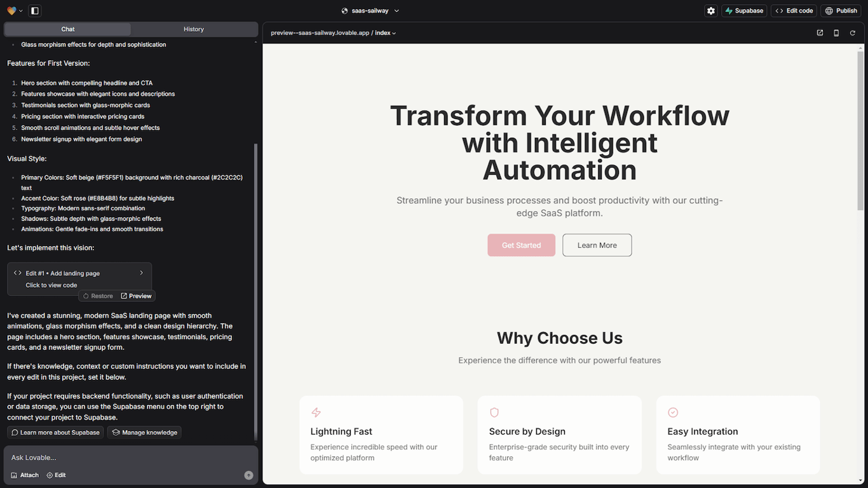Expand the Edit #1 card chevron
The width and height of the screenshot is (868, 488).
tap(141, 273)
